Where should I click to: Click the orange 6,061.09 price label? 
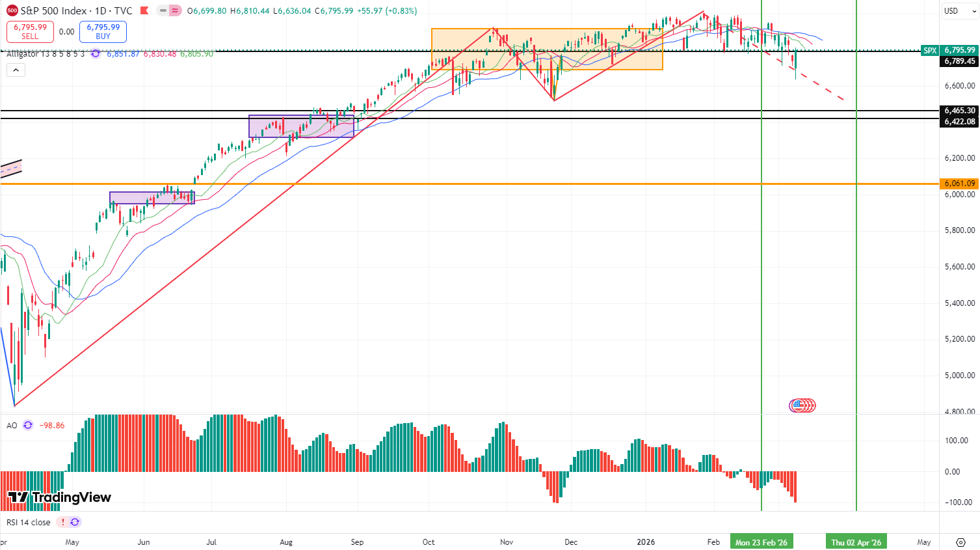coord(959,184)
